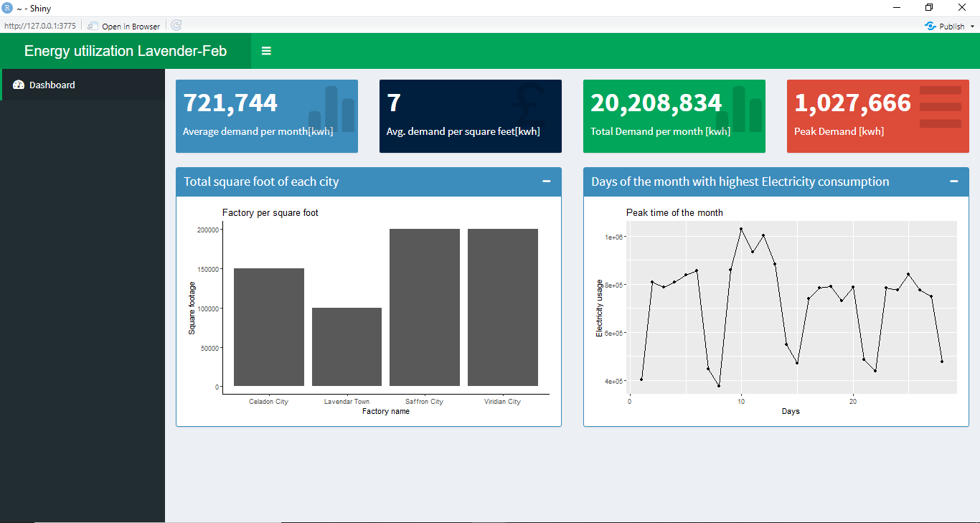Image resolution: width=980 pixels, height=523 pixels.
Task: Click Avg. demand per square feet[kwh] label
Action: pos(463,131)
